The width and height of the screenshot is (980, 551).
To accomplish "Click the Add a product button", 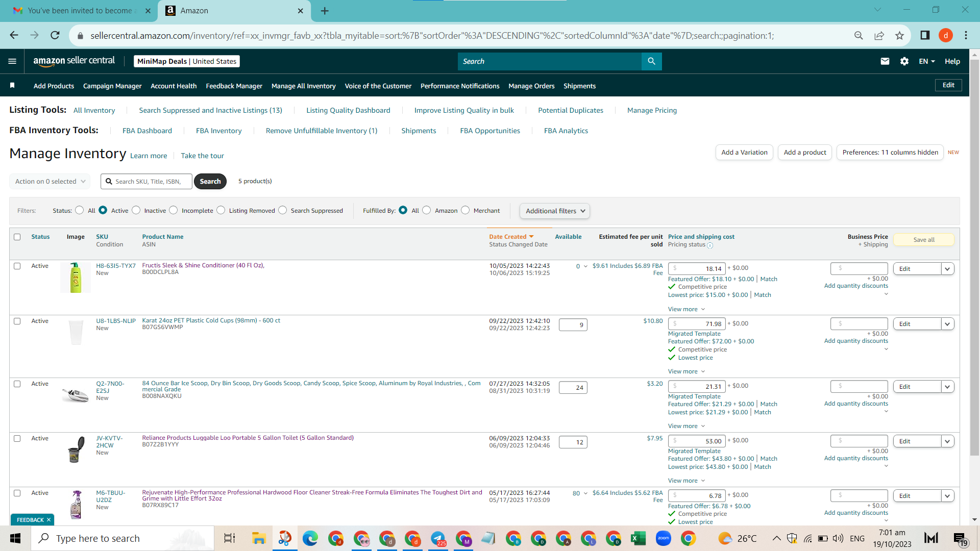I will click(x=805, y=152).
